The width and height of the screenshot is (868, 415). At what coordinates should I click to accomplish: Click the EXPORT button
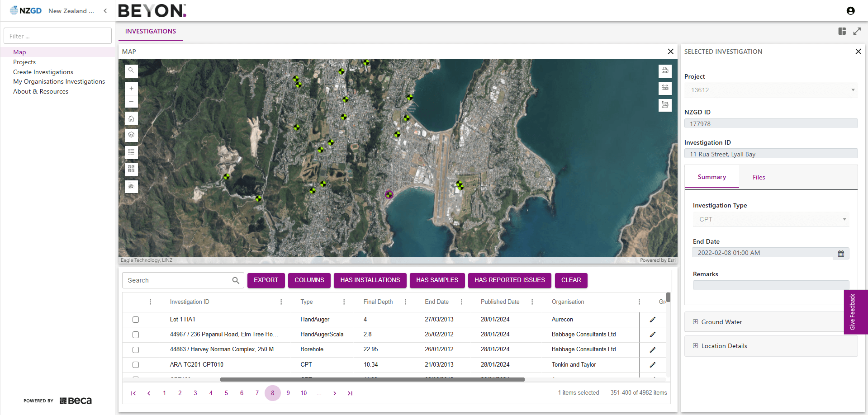pos(266,280)
